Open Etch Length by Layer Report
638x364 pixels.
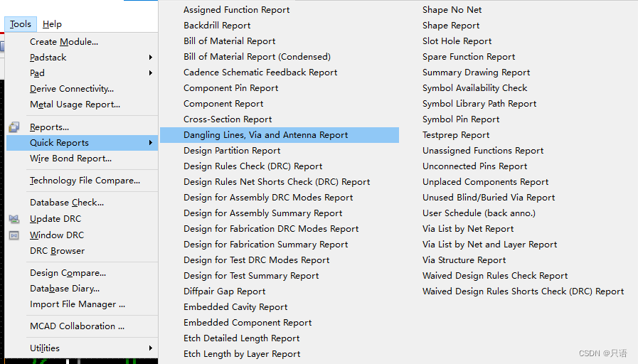[242, 354]
